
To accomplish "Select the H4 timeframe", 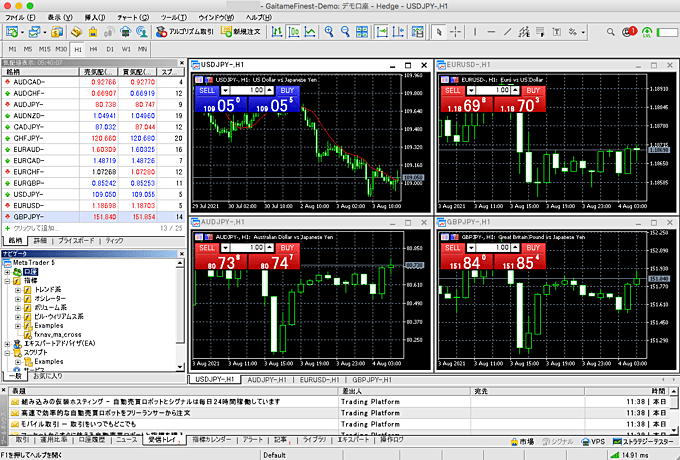I will pyautogui.click(x=93, y=49).
